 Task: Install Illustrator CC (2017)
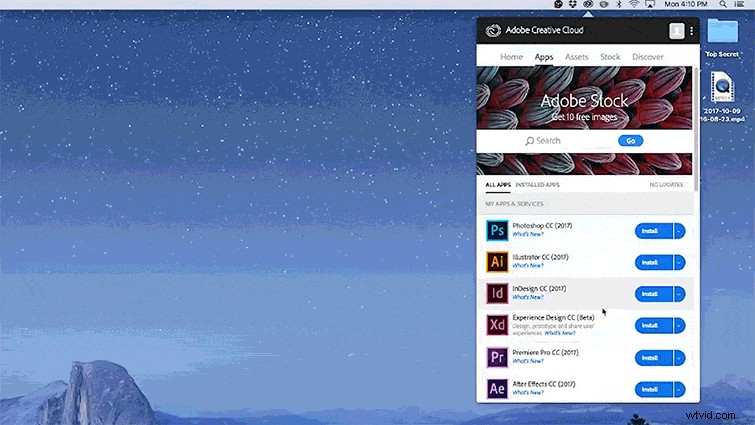pyautogui.click(x=653, y=262)
